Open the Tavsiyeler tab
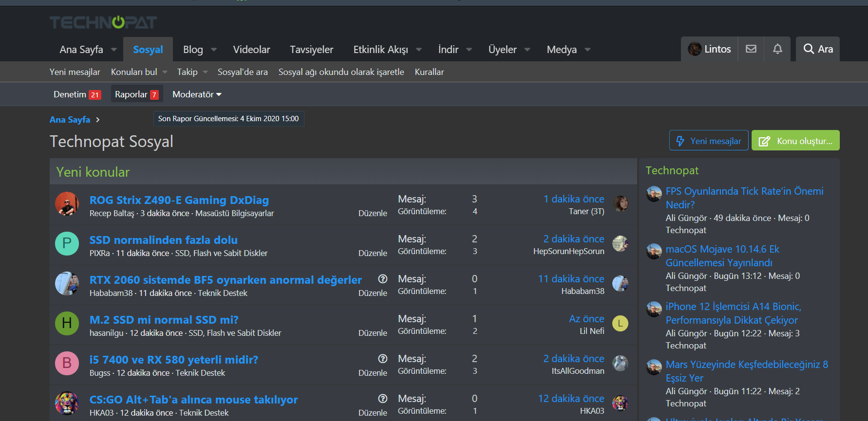Viewport: 868px width, 421px height. [x=312, y=50]
